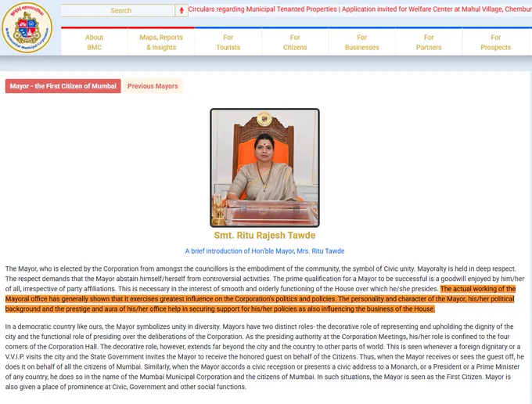Switch to the Previous Mayors tab
Viewport: 532px width, 404px height.
153,86
